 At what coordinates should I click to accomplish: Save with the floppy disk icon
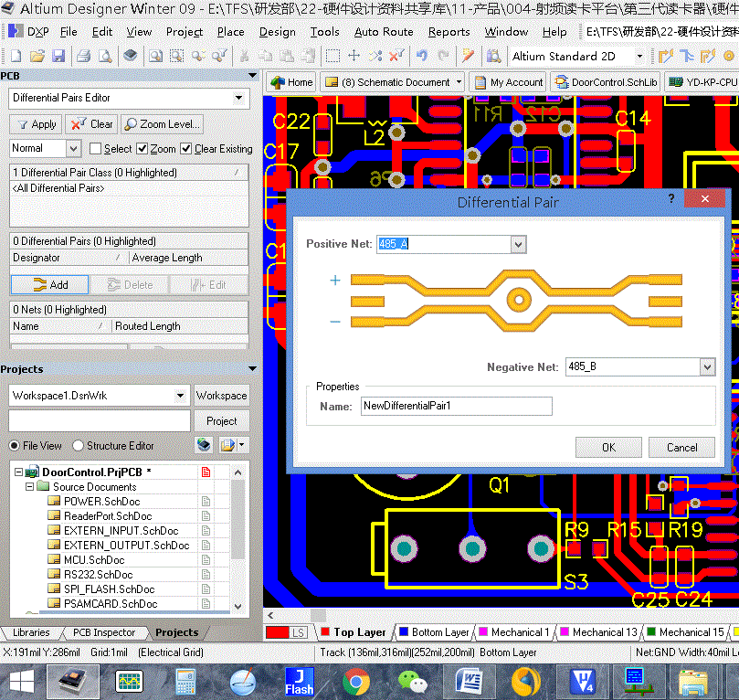[58, 56]
